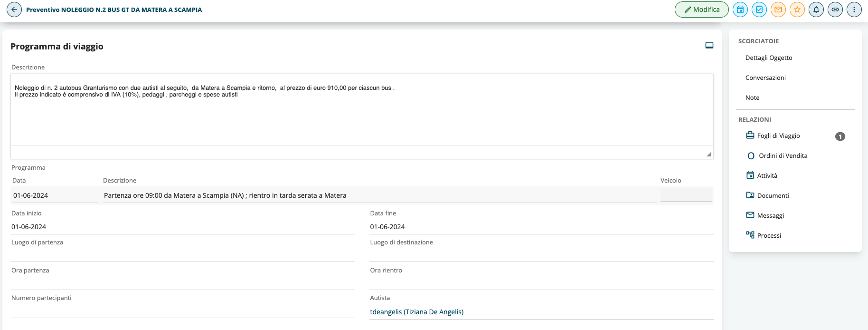Open Attività relation
The width and height of the screenshot is (868, 330).
[x=767, y=175]
